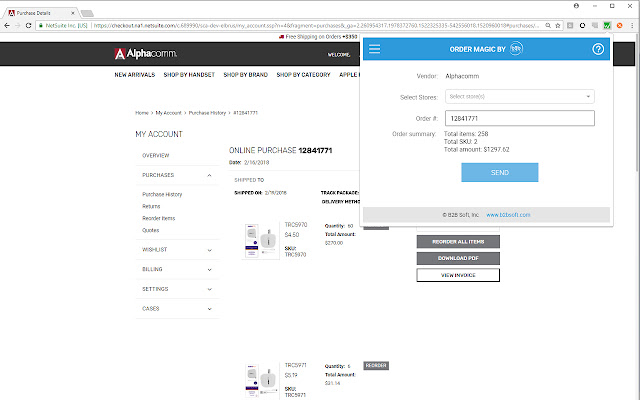
Task: Open the Order Magic help question icon
Action: [x=598, y=49]
